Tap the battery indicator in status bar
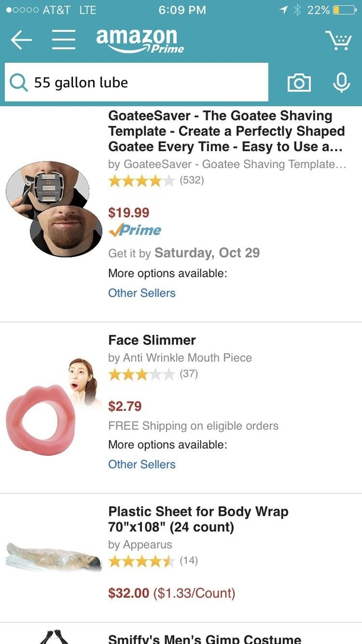 click(x=344, y=10)
